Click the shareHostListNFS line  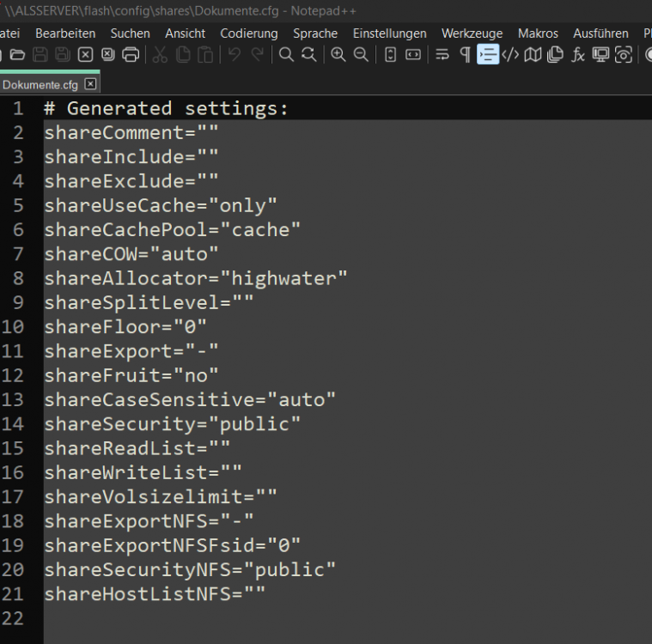tap(155, 593)
